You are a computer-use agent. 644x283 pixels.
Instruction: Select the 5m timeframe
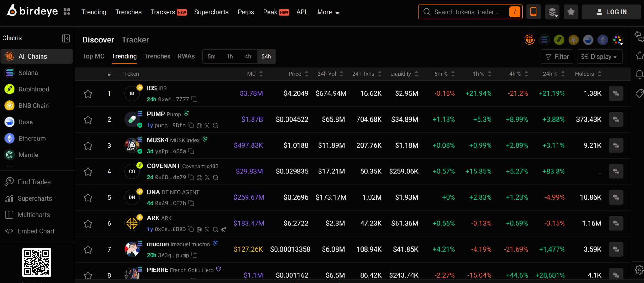pyautogui.click(x=212, y=57)
